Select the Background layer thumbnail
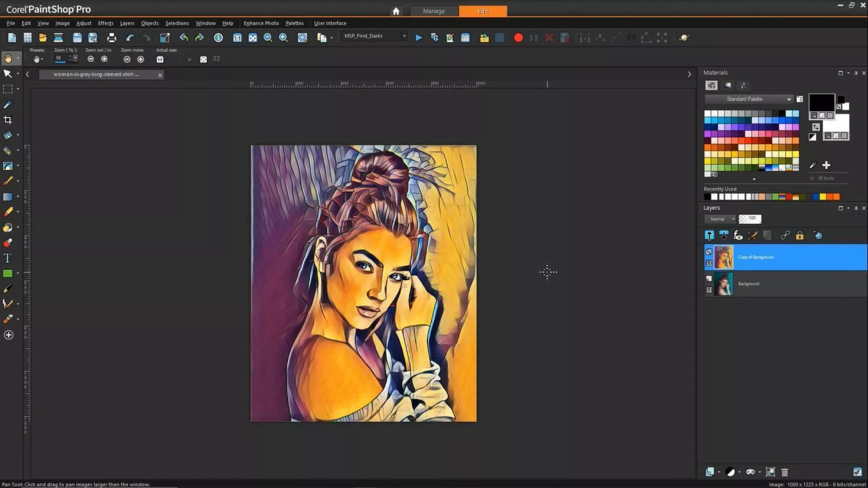868x488 pixels. (x=723, y=284)
